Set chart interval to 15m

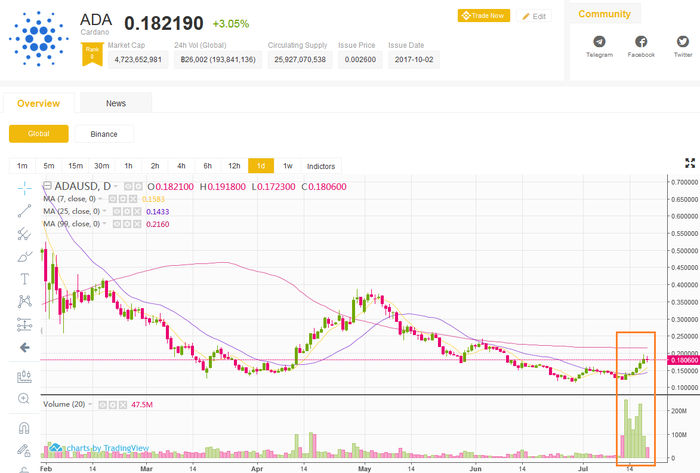tap(75, 166)
